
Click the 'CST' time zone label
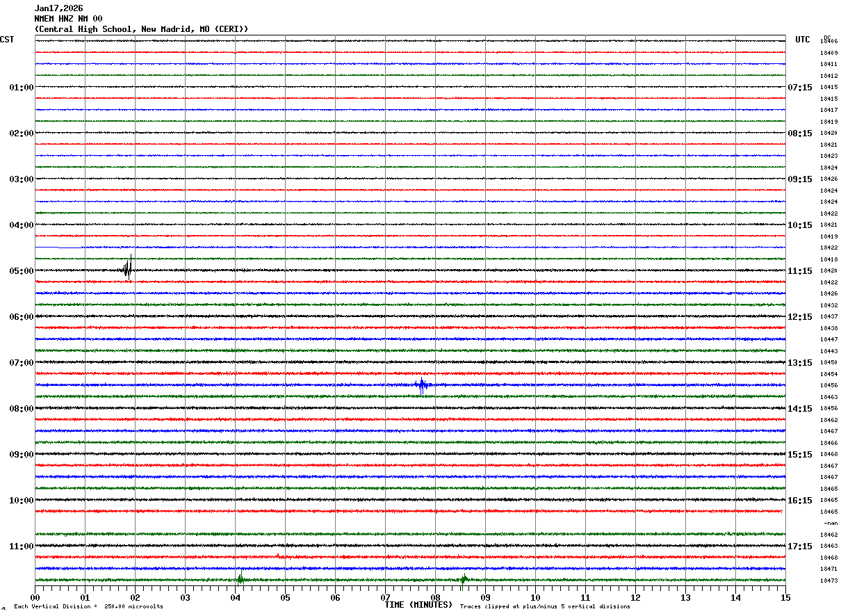tap(7, 40)
